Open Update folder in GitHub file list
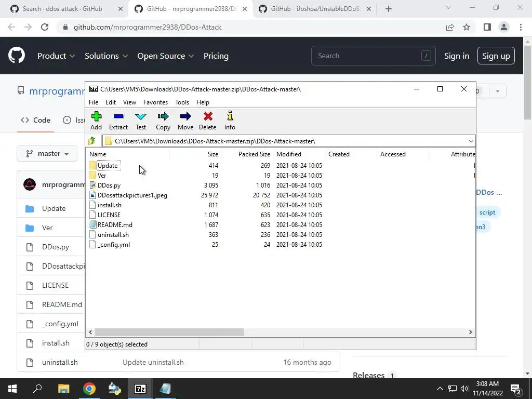The width and height of the screenshot is (532, 399). (x=54, y=208)
